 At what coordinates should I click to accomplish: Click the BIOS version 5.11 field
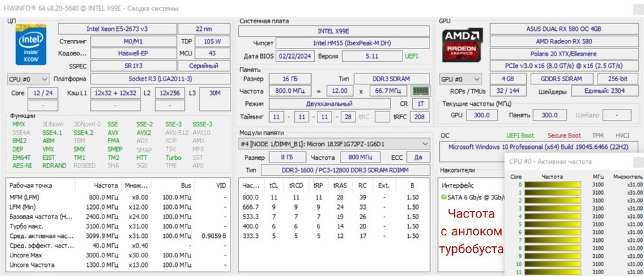pos(372,56)
